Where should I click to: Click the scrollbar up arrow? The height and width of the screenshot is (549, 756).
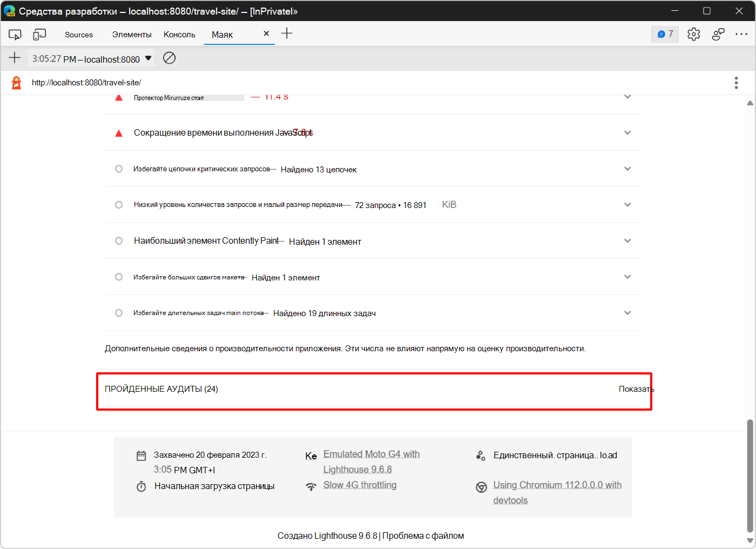750,103
